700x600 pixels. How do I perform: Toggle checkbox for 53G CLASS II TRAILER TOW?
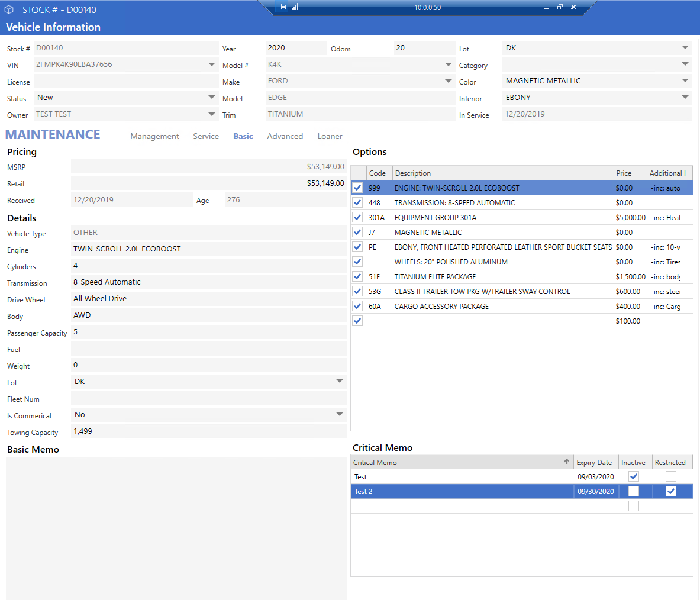coord(357,291)
